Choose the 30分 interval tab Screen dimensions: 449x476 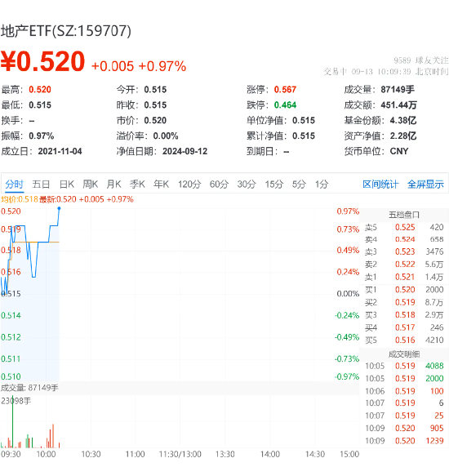(x=247, y=184)
